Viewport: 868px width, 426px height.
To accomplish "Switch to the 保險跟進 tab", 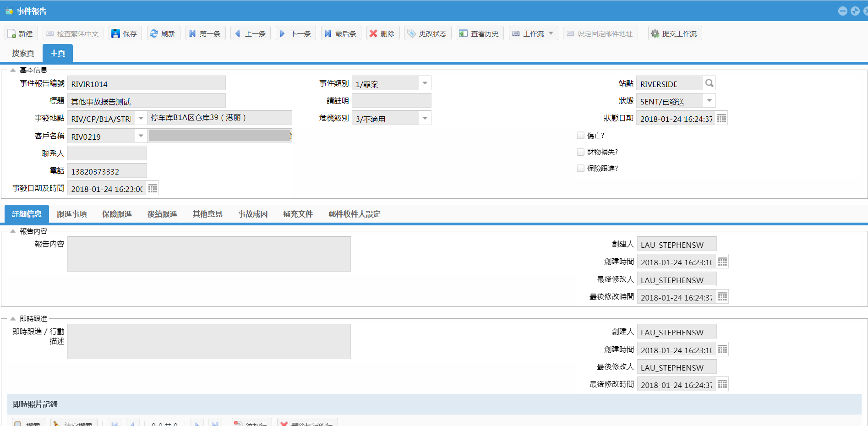I will click(117, 214).
